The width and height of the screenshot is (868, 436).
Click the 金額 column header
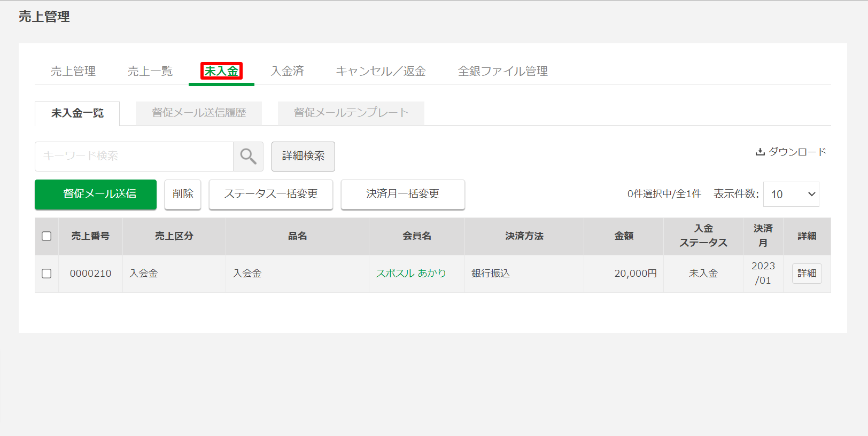(x=624, y=236)
